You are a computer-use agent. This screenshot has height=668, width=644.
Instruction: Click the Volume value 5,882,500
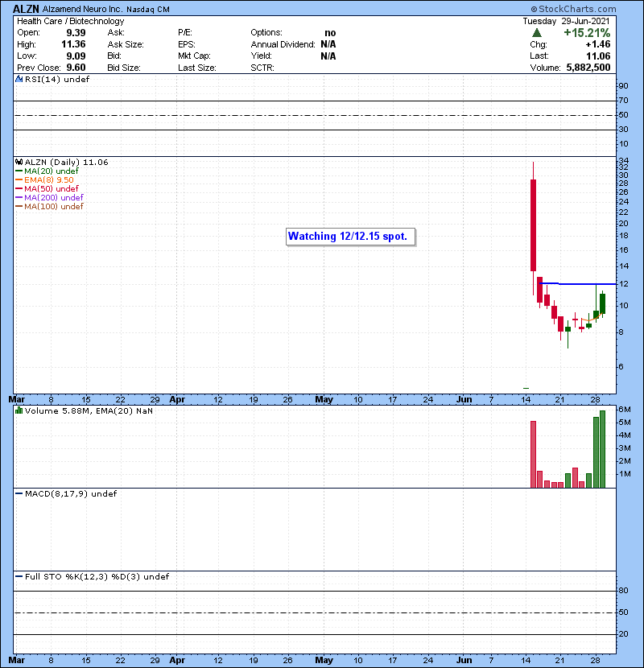click(x=588, y=68)
